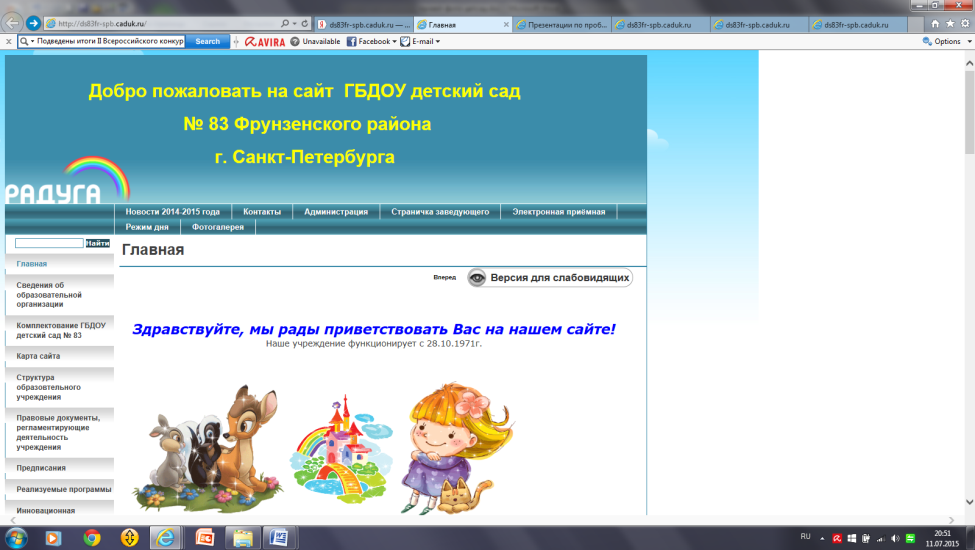The image size is (975, 550).
Task: Click the blue Forward arrow button
Action: click(34, 24)
